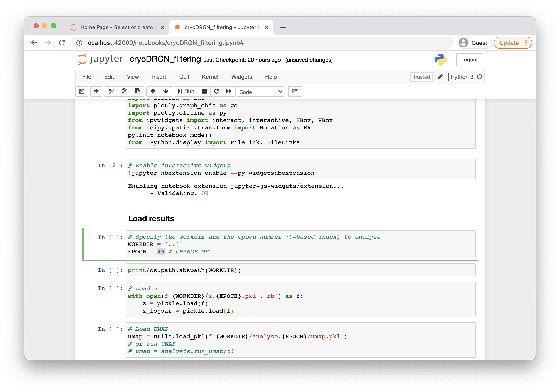Go back with the browser back arrow
Screen dimensions: 560x392
(x=34, y=43)
